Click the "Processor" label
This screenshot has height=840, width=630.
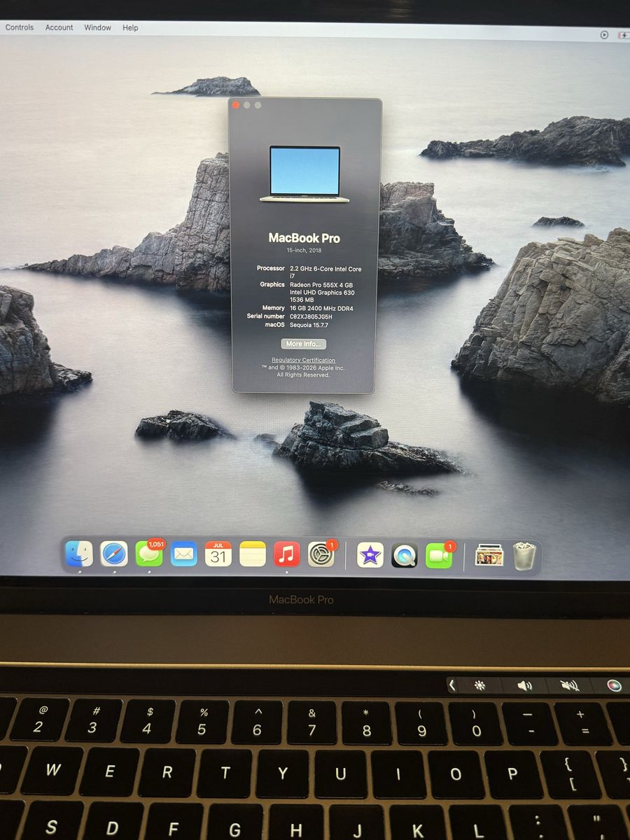point(271,268)
